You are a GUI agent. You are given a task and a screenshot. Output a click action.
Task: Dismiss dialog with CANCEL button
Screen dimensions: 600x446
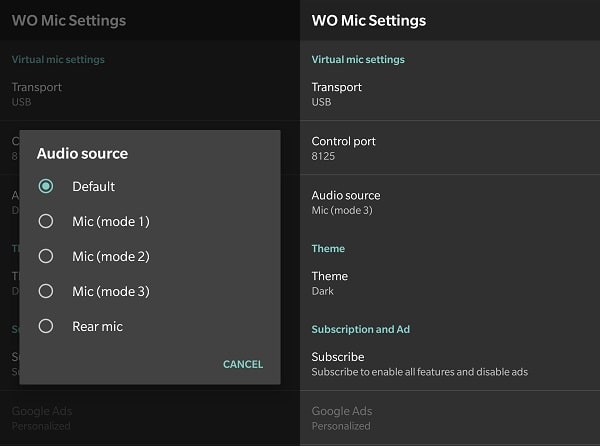[x=243, y=364]
